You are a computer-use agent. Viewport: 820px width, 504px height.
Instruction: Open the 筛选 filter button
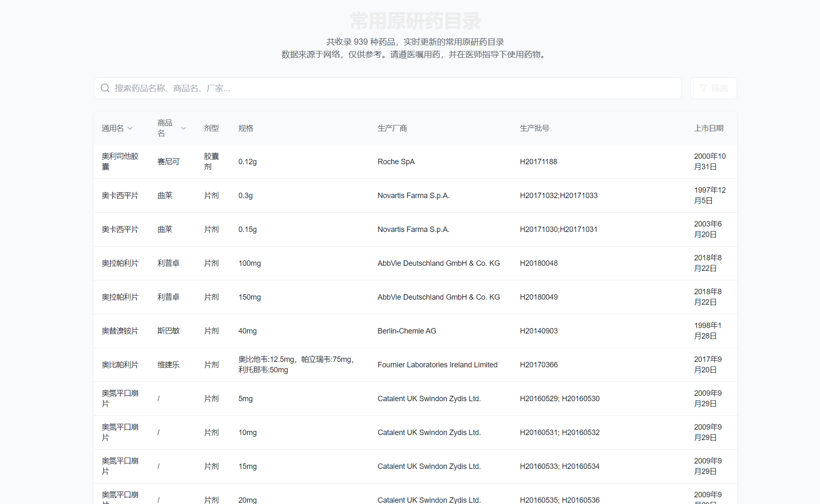pyautogui.click(x=713, y=88)
